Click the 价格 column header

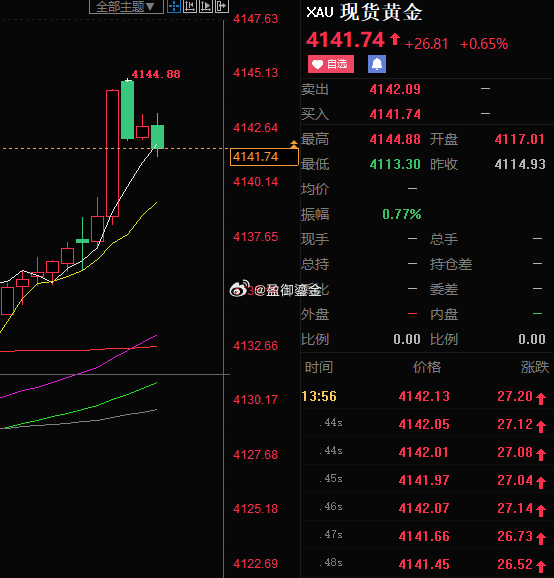click(x=426, y=367)
